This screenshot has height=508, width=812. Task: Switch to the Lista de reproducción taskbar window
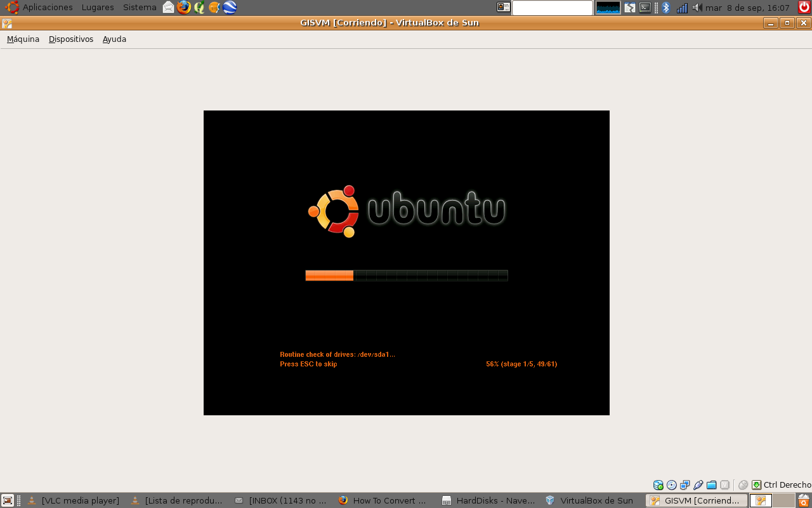coord(178,500)
